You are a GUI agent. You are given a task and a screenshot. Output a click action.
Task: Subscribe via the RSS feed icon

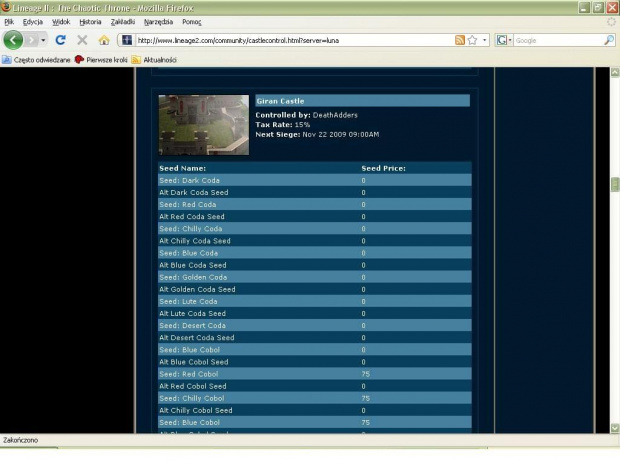[459, 40]
